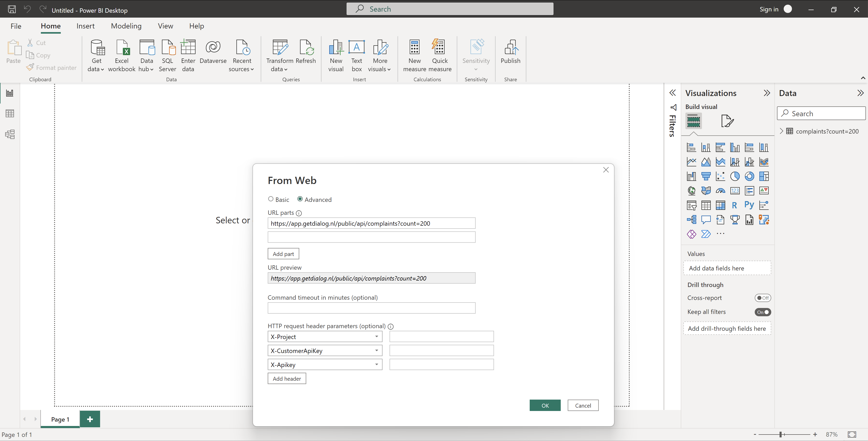868x441 pixels.
Task: Select the line chart visual
Action: (691, 162)
